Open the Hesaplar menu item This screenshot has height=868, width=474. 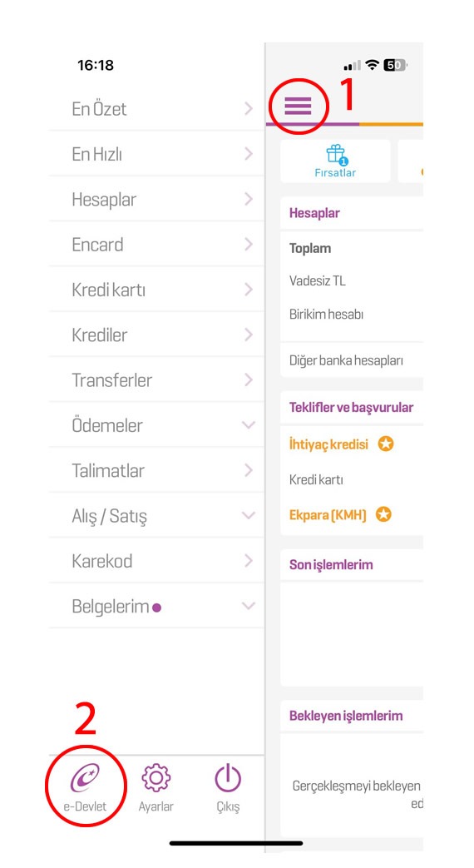156,199
